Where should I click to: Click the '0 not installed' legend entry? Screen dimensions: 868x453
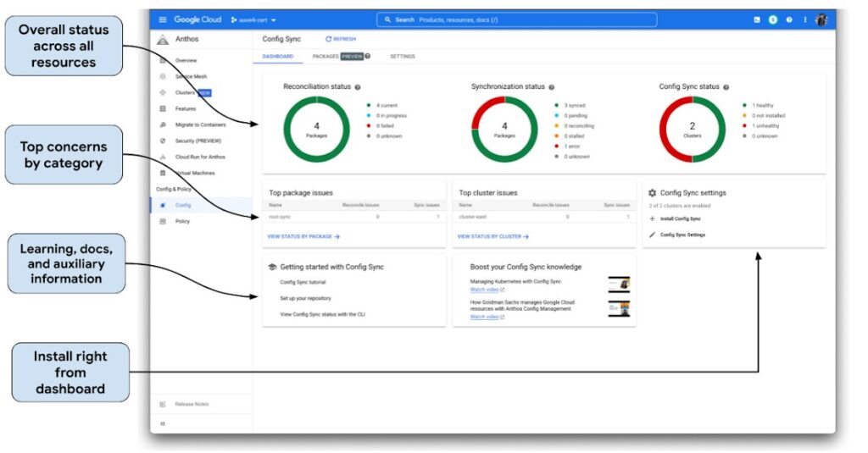tap(764, 116)
